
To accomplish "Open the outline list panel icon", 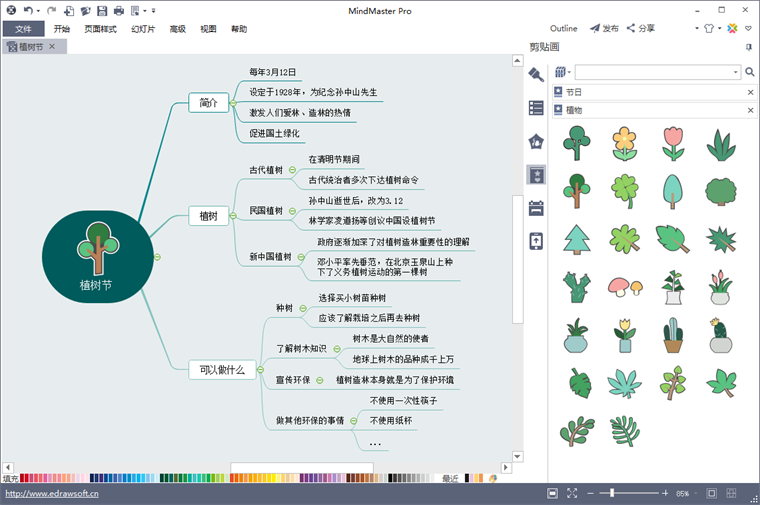I will [536, 108].
